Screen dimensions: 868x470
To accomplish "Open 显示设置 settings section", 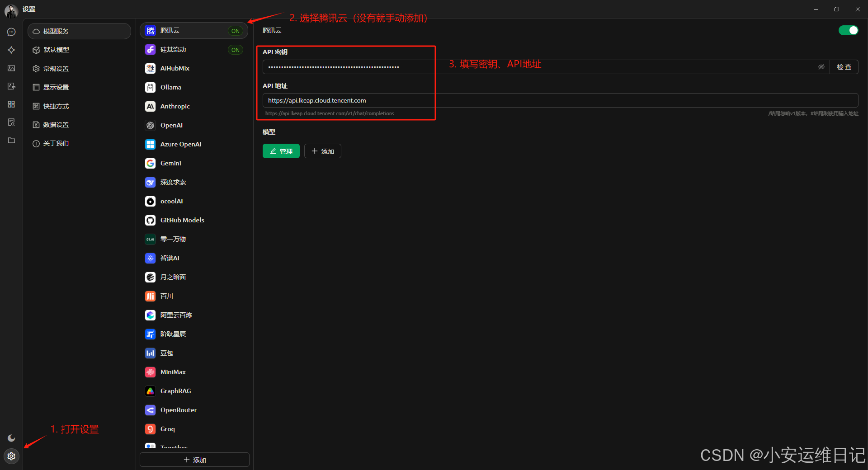I will [79, 87].
